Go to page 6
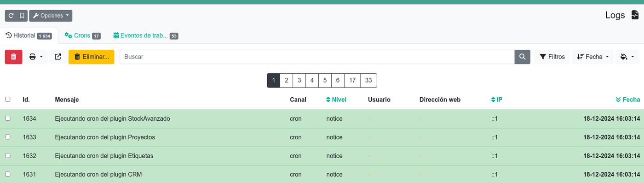 pos(338,80)
